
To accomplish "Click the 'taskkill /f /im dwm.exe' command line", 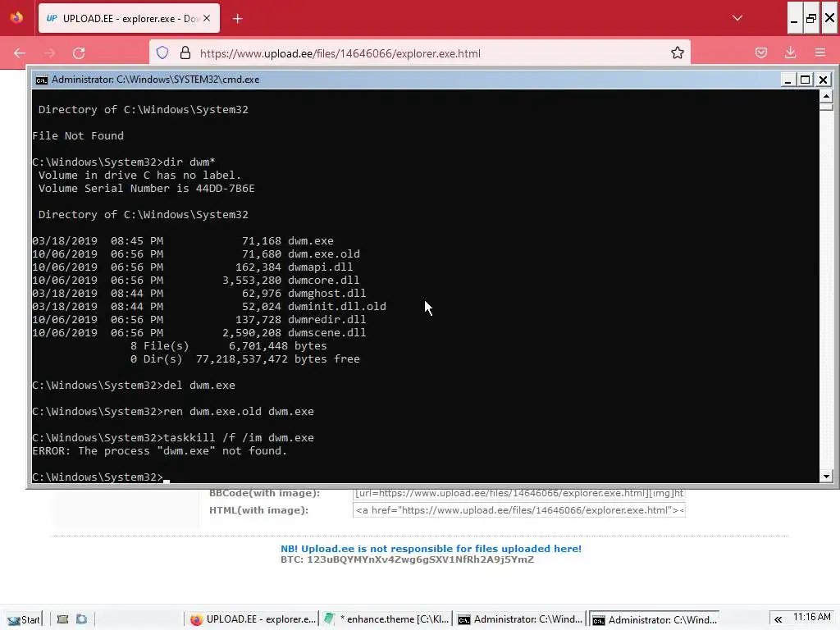I will pos(173,438).
